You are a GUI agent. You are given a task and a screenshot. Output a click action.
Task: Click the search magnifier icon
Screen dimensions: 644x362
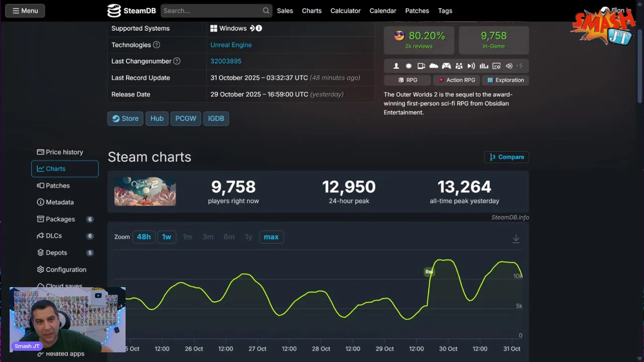(x=266, y=11)
